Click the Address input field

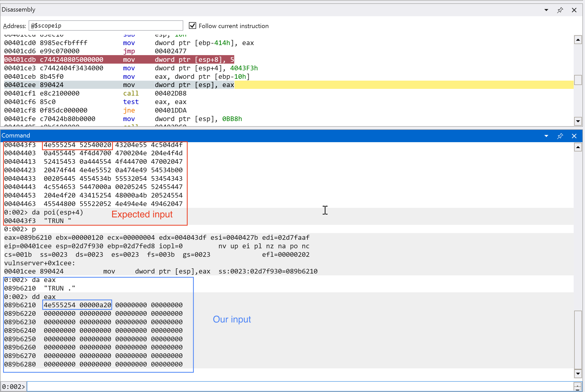pyautogui.click(x=106, y=26)
